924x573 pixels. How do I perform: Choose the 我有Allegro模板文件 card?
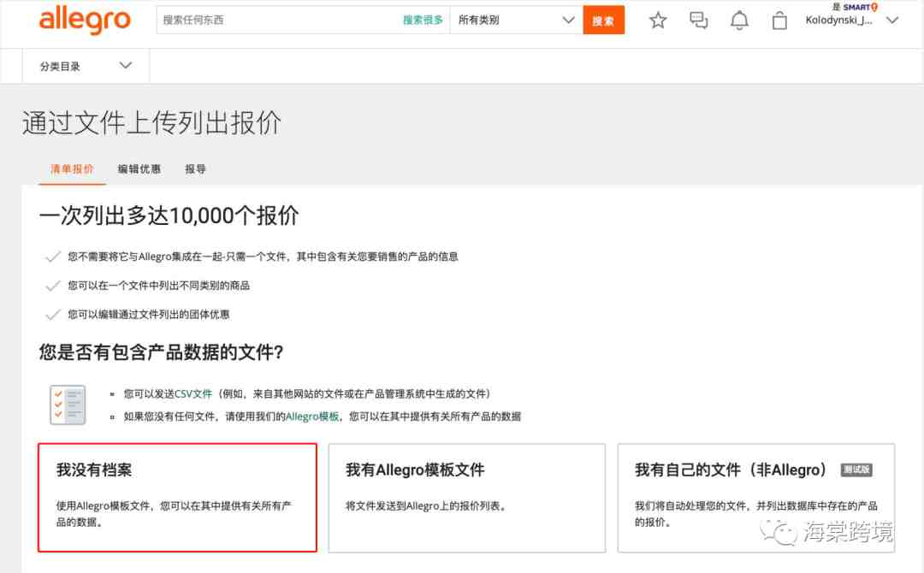point(467,498)
